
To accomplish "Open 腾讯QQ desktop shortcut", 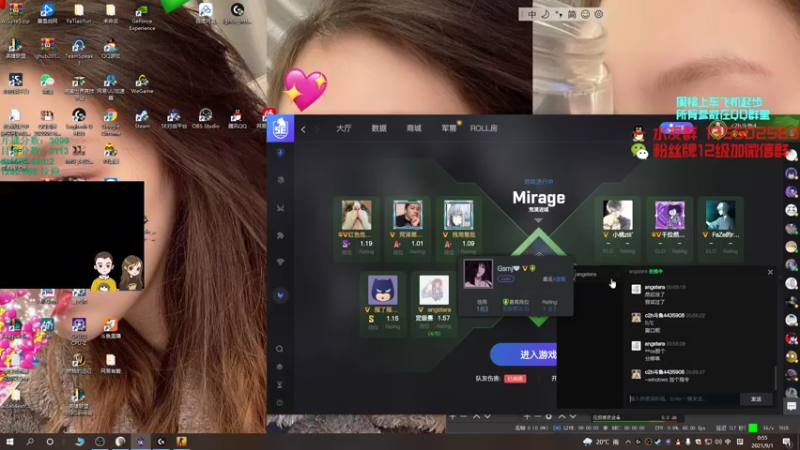I will 237,119.
